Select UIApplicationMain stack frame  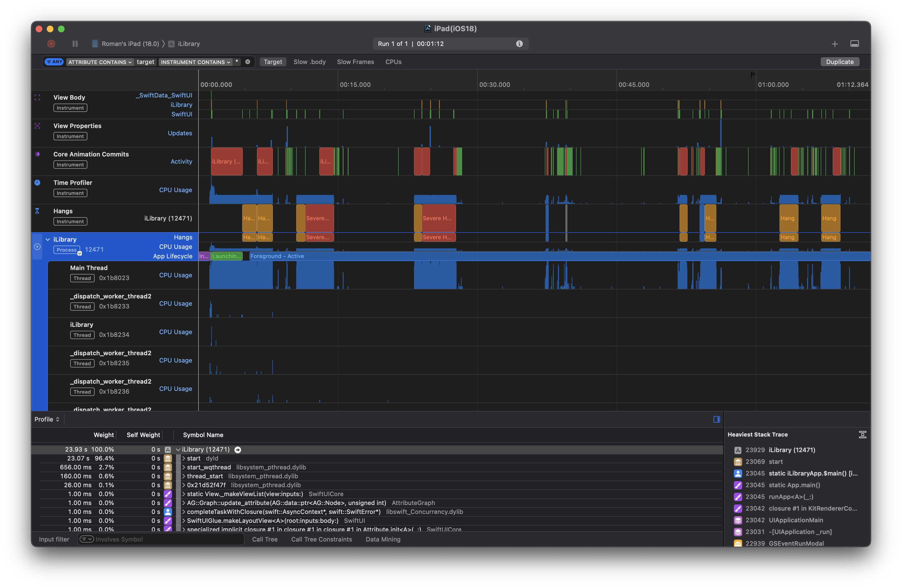coord(796,520)
